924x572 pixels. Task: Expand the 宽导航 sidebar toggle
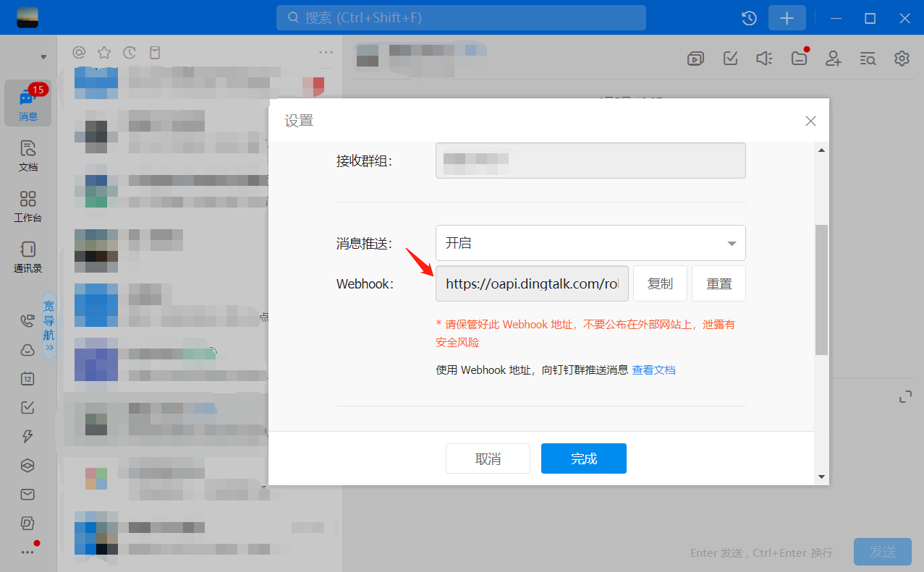coord(48,325)
